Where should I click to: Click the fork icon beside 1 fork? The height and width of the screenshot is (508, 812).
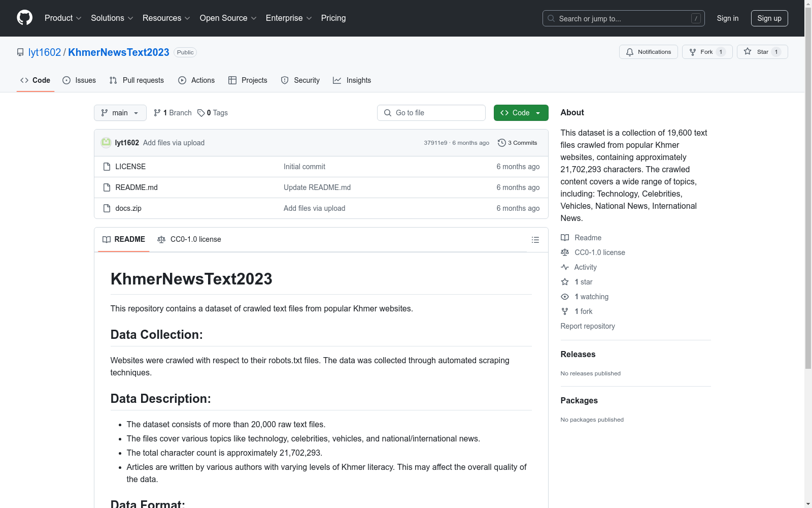[x=565, y=311]
